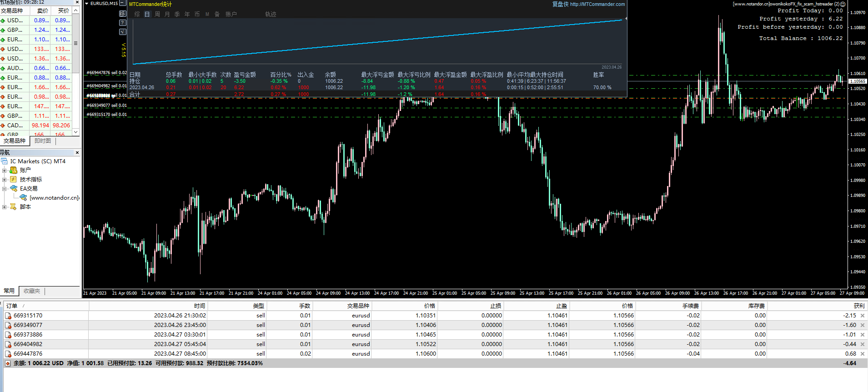The height and width of the screenshot is (392, 868).
Task: Toggle the 日 (day) period in MTCommander
Action: click(147, 14)
